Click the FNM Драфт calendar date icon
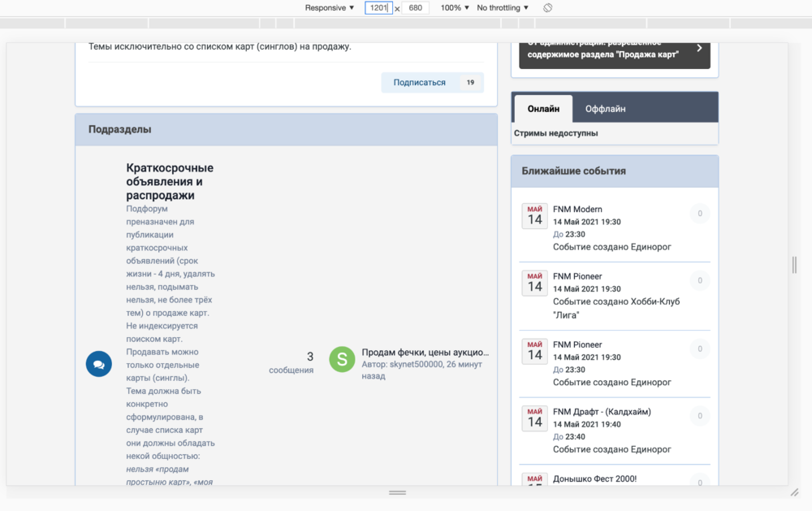The height and width of the screenshot is (511, 812). click(534, 418)
